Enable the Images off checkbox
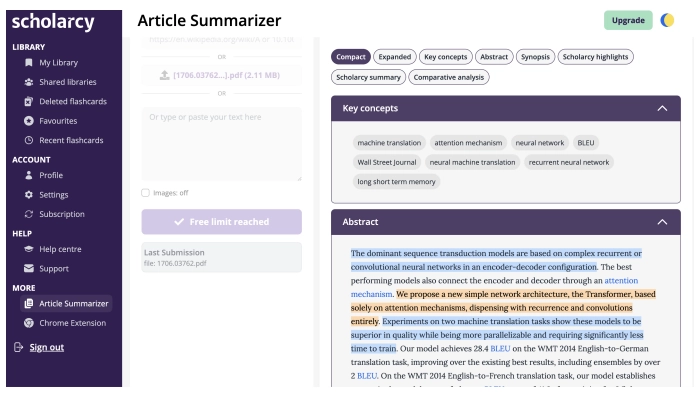700x400 pixels. (146, 193)
